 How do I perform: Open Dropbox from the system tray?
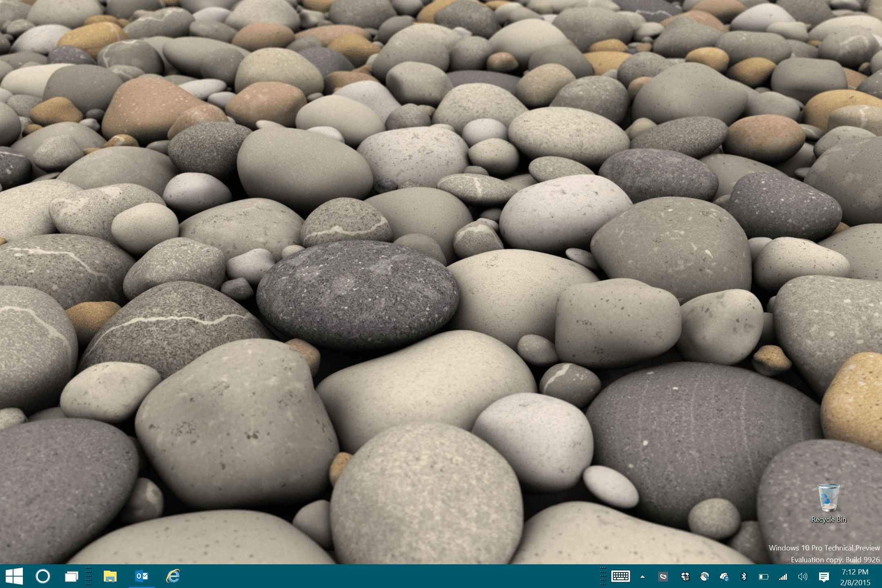tap(685, 577)
